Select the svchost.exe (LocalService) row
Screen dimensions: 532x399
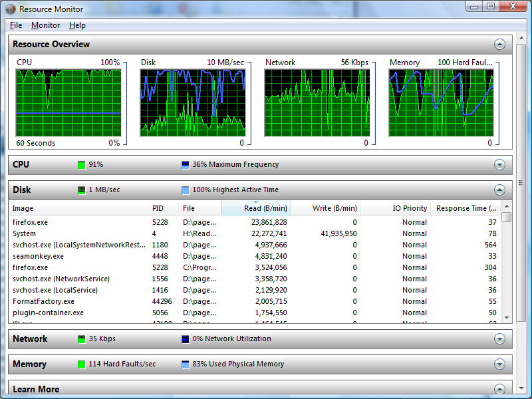tap(255, 290)
